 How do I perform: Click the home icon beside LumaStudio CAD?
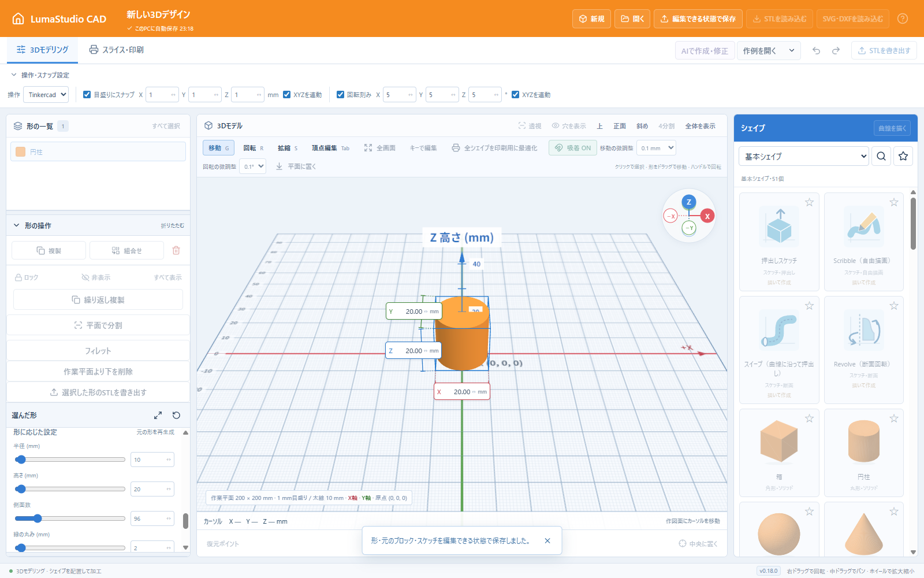tap(18, 18)
